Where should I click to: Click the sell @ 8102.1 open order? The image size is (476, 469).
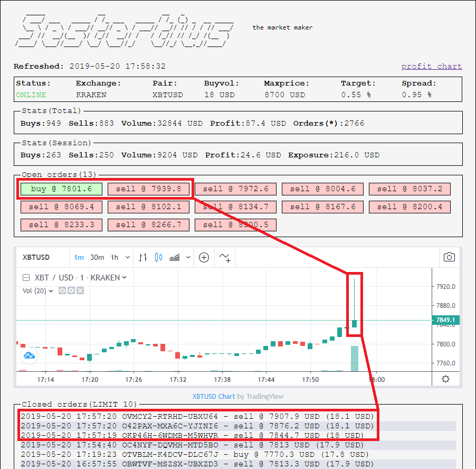tap(148, 207)
